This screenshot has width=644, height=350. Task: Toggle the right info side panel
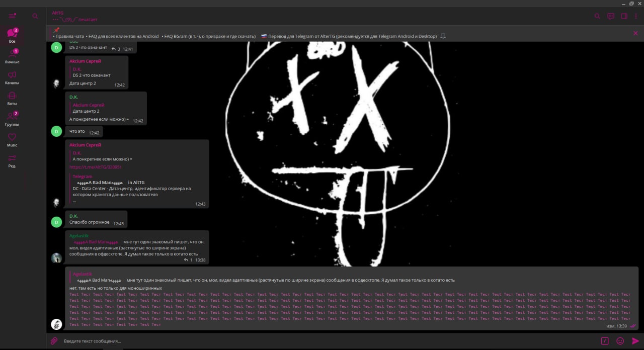[x=624, y=16]
